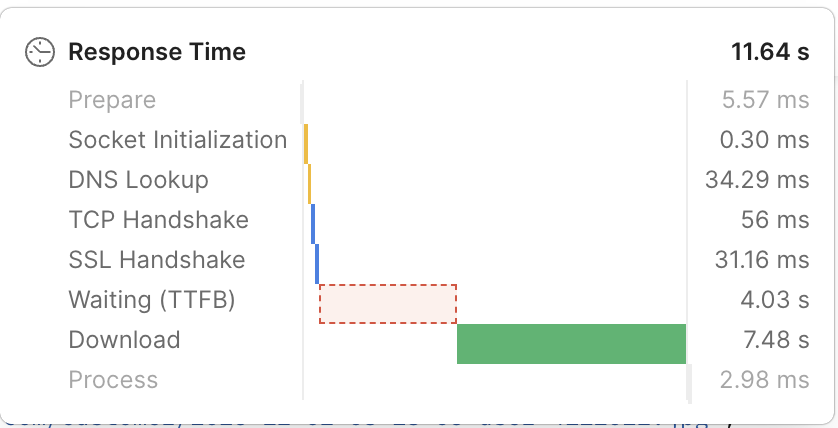
Task: Select the Socket Initialization label
Action: [178, 140]
